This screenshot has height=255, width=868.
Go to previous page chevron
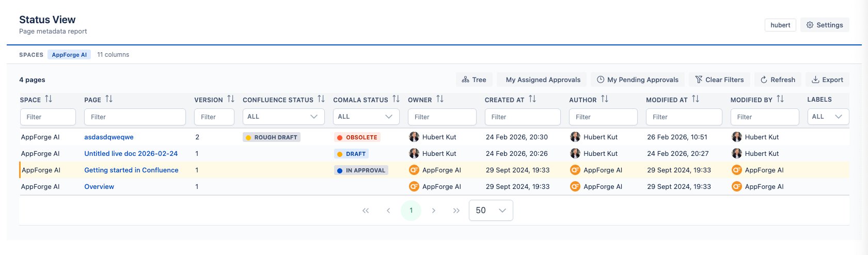pyautogui.click(x=388, y=211)
